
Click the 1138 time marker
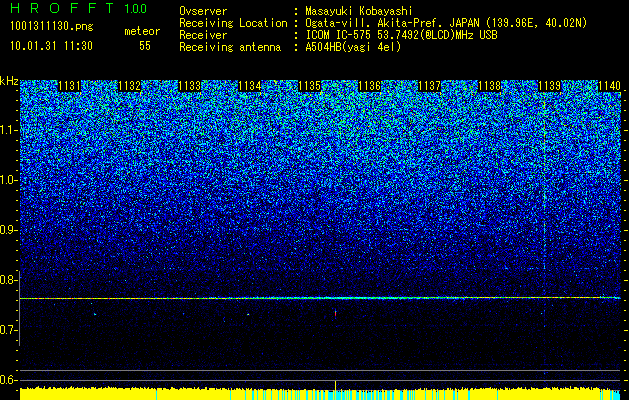coord(489,86)
